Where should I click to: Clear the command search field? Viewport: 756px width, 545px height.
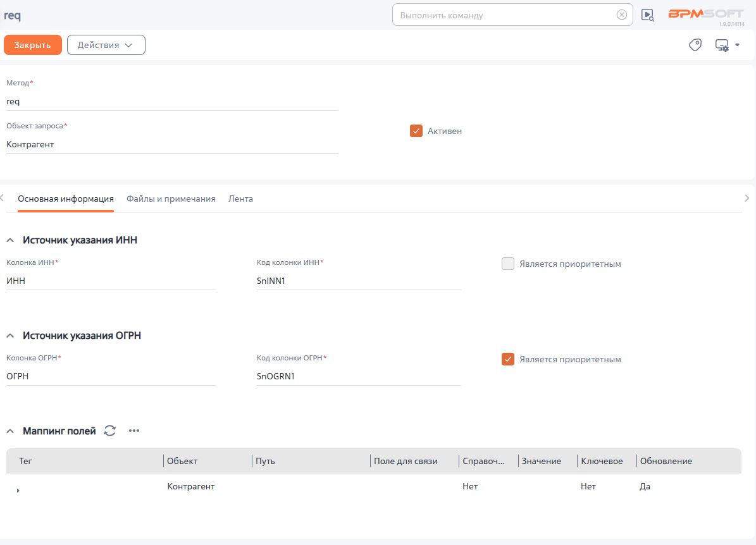tap(621, 15)
